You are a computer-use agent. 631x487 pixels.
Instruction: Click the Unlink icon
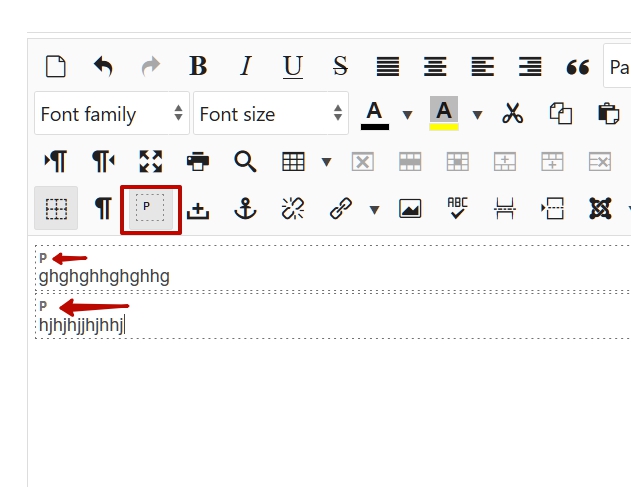coord(292,208)
